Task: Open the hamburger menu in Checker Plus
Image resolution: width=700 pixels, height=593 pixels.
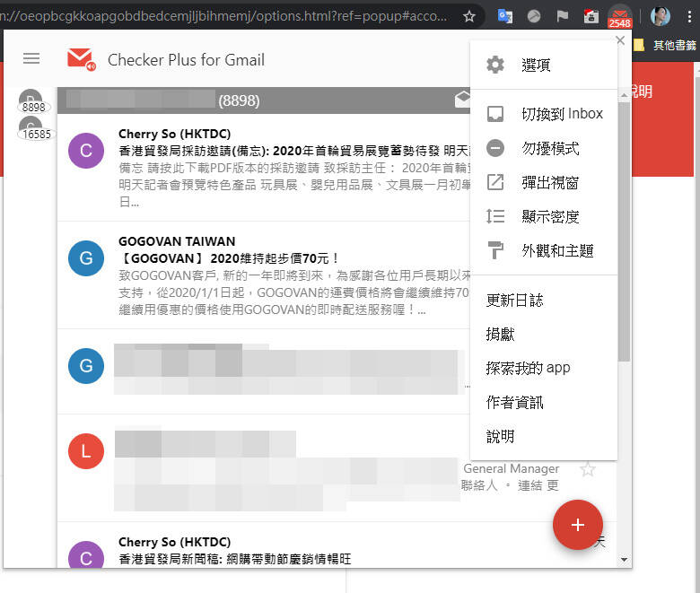Action: click(31, 58)
